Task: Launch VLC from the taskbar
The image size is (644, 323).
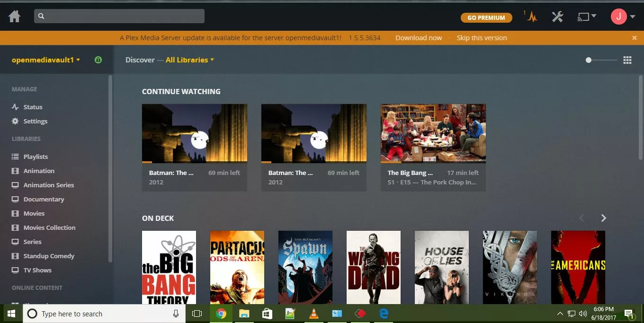Action: click(313, 314)
